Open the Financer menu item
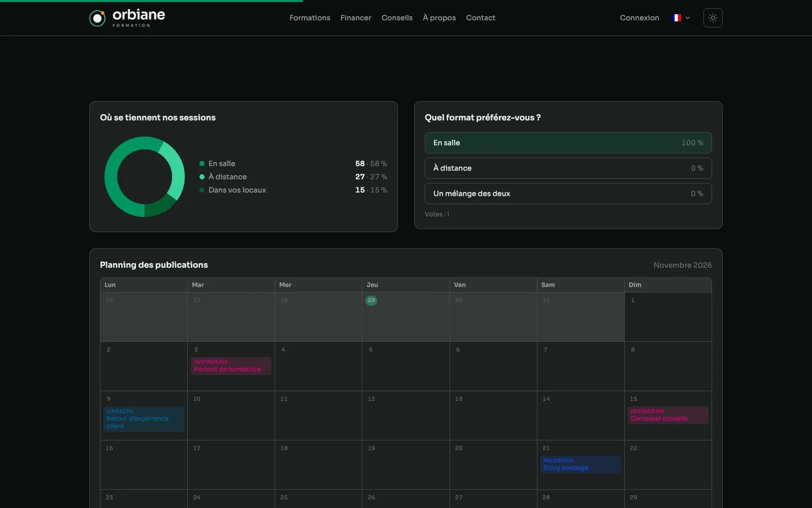Image resolution: width=812 pixels, height=508 pixels. [x=356, y=18]
